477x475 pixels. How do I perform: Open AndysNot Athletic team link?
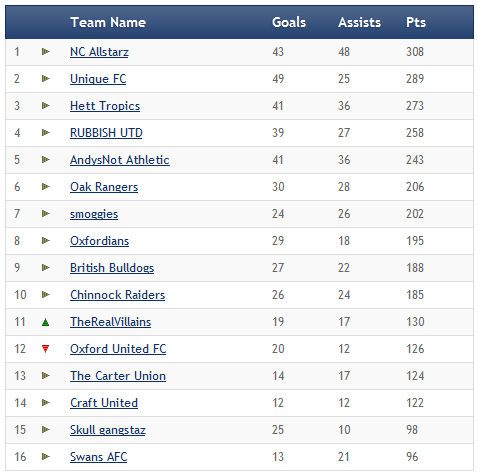pyautogui.click(x=120, y=160)
